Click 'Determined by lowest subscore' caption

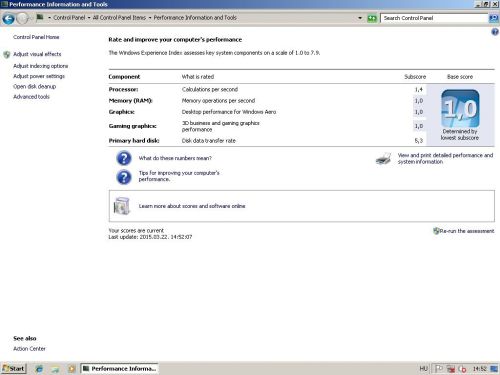pyautogui.click(x=460, y=134)
